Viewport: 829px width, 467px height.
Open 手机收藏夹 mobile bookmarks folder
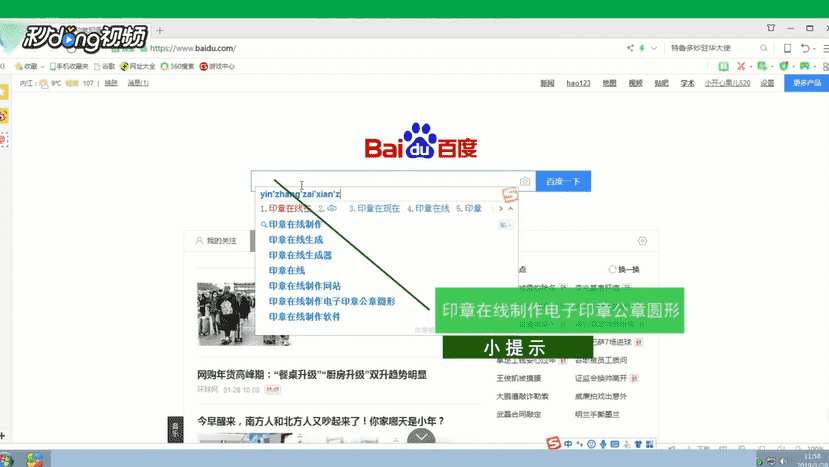[x=69, y=66]
